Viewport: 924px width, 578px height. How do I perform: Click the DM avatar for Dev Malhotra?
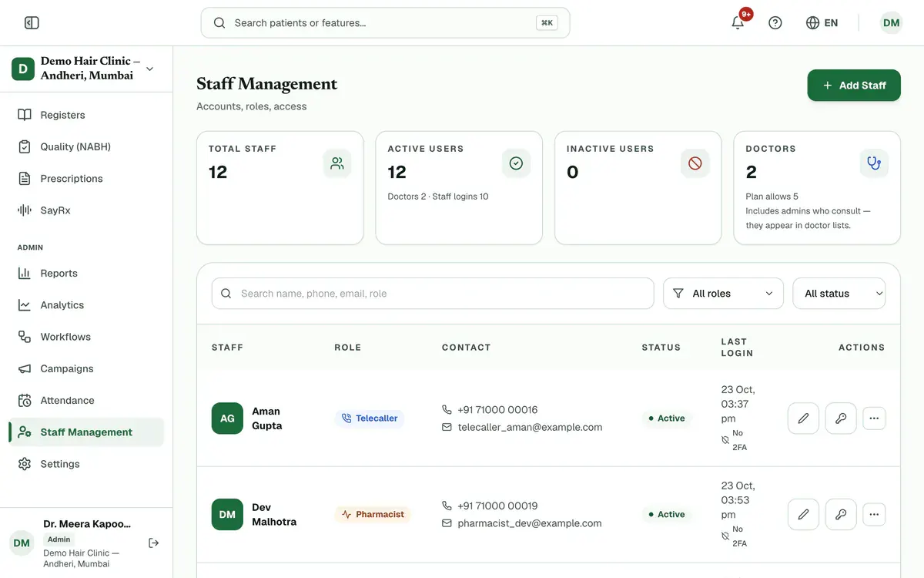[x=227, y=514]
